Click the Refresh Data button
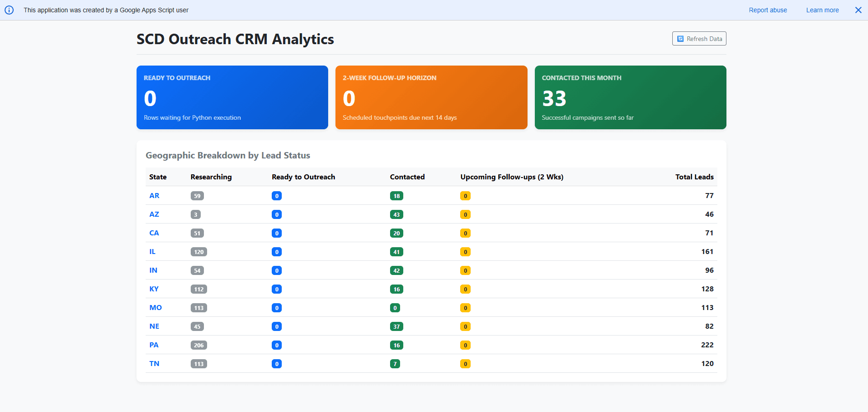 699,39
